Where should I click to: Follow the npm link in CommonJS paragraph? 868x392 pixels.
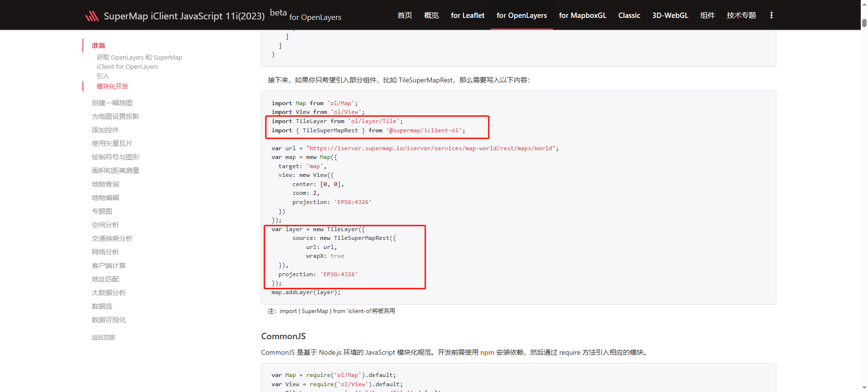487,352
